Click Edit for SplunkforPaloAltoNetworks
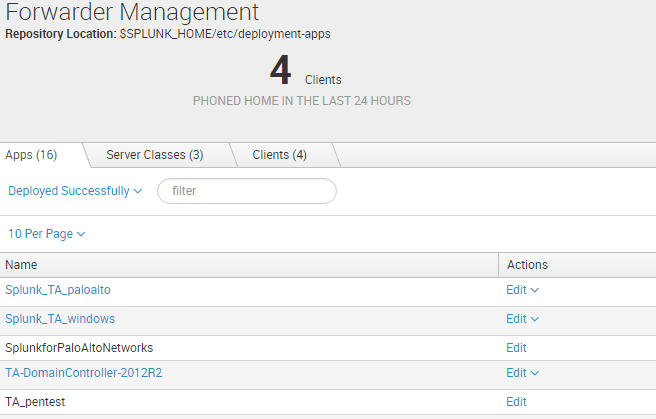The height and width of the screenshot is (419, 656). click(516, 348)
